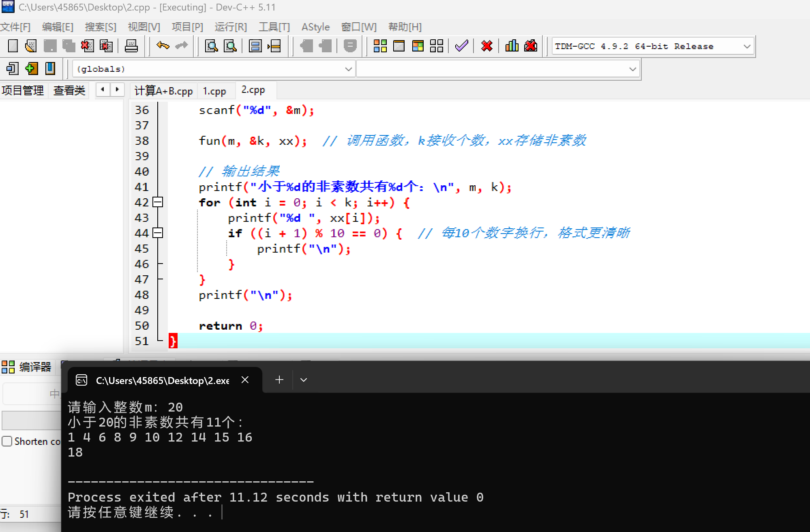Image resolution: width=810 pixels, height=532 pixels.
Task: Click the Compile four-squares icon
Action: [x=380, y=46]
